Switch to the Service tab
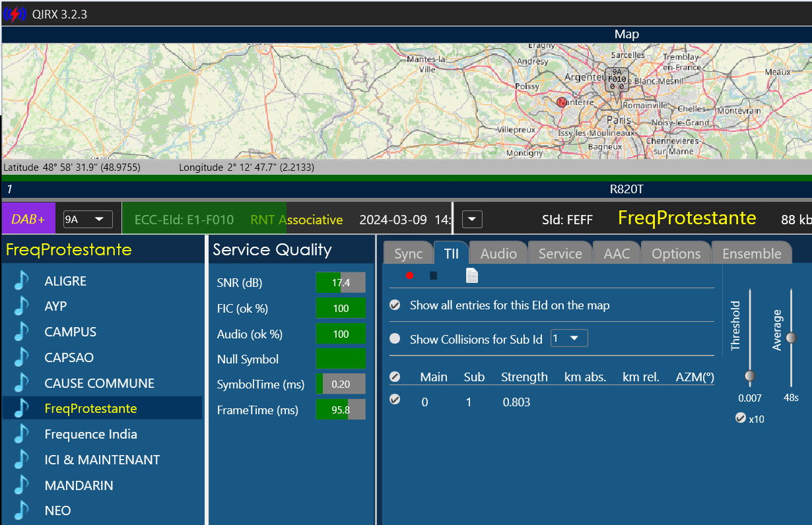 click(x=560, y=254)
